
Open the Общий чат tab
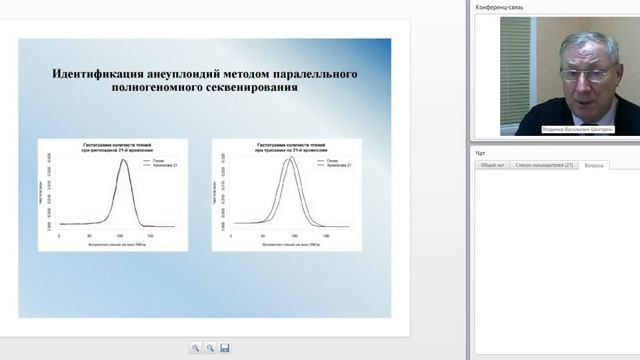(492, 165)
